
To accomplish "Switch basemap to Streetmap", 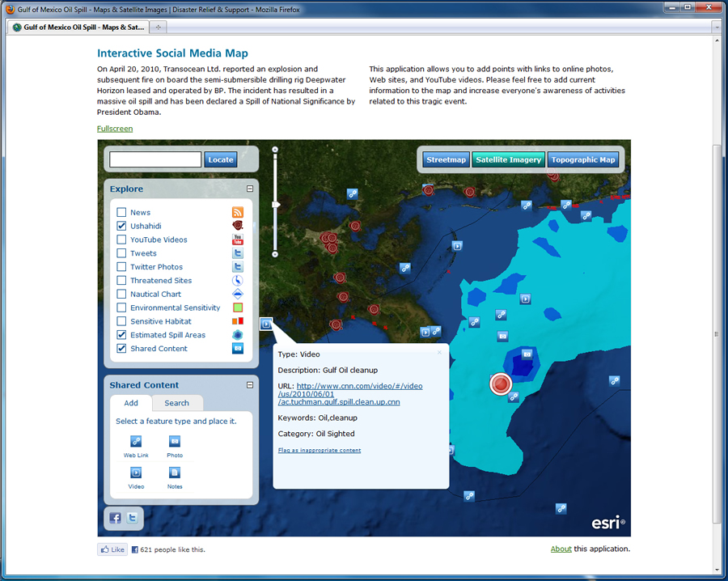I will (447, 159).
